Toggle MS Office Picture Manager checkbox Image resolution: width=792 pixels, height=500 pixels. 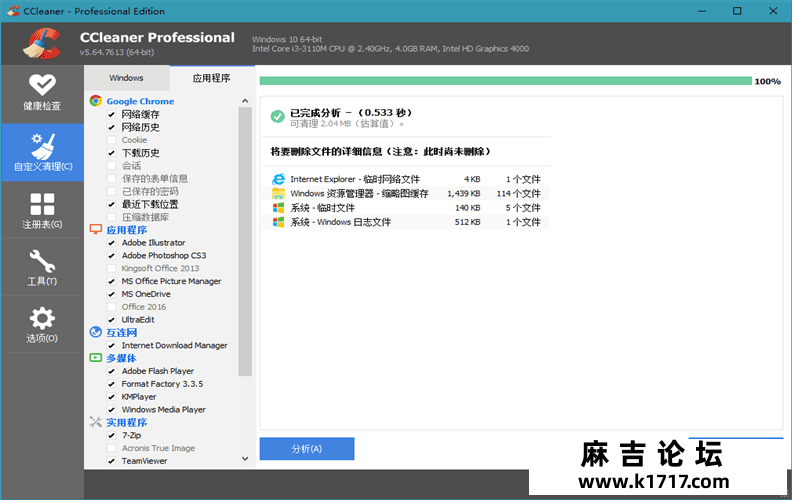point(112,281)
